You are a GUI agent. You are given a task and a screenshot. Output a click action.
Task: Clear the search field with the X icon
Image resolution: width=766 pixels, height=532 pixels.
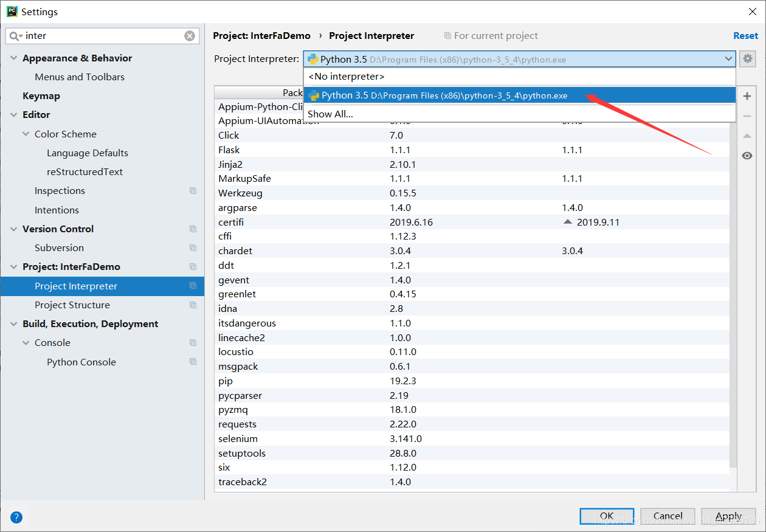190,36
